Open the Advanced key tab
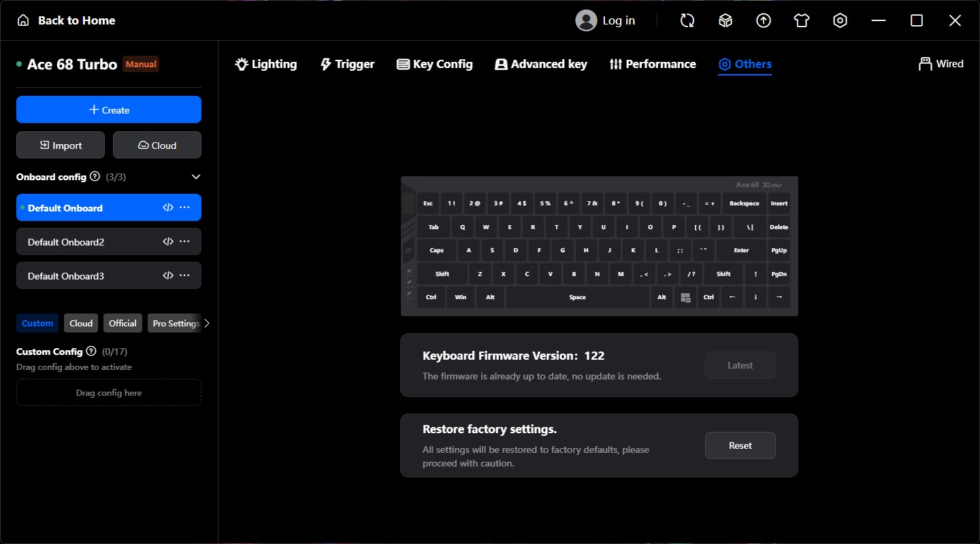980x544 pixels. point(541,64)
